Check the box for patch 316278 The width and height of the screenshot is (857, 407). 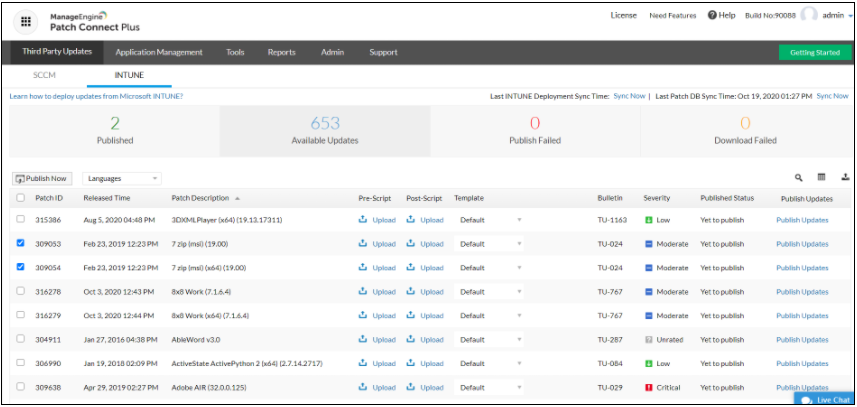coord(20,291)
